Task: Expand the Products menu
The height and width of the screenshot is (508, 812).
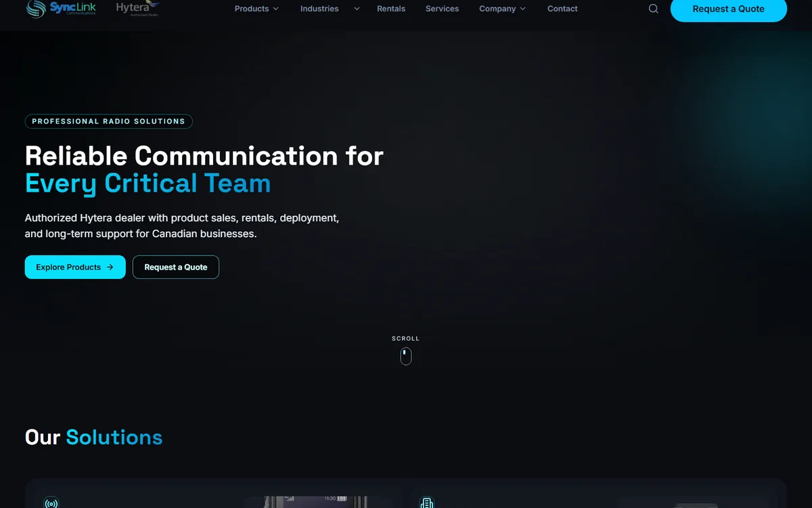Action: point(256,9)
